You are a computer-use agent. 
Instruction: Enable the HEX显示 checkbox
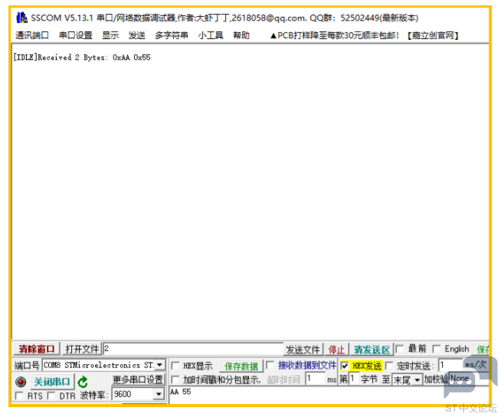pyautogui.click(x=175, y=366)
